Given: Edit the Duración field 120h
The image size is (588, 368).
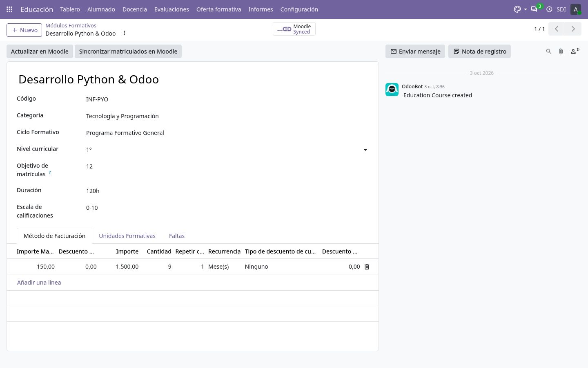Looking at the screenshot, I should pyautogui.click(x=227, y=191).
